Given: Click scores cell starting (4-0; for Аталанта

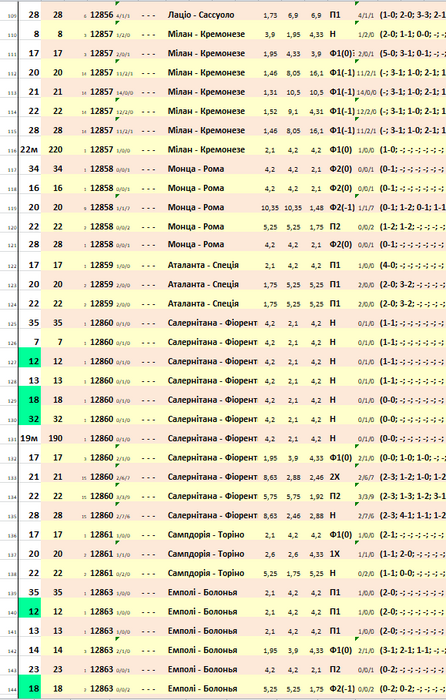Looking at the screenshot, I should (412, 265).
